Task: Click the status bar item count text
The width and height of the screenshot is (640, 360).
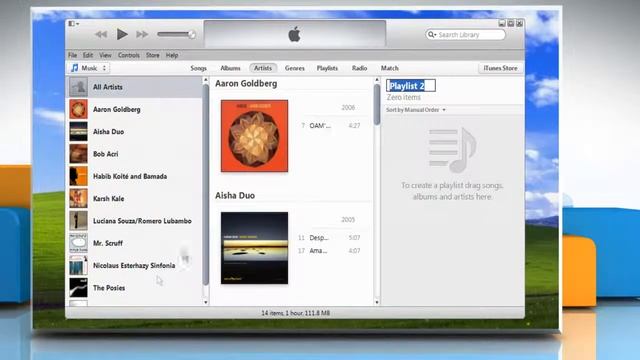Action: coord(296,313)
